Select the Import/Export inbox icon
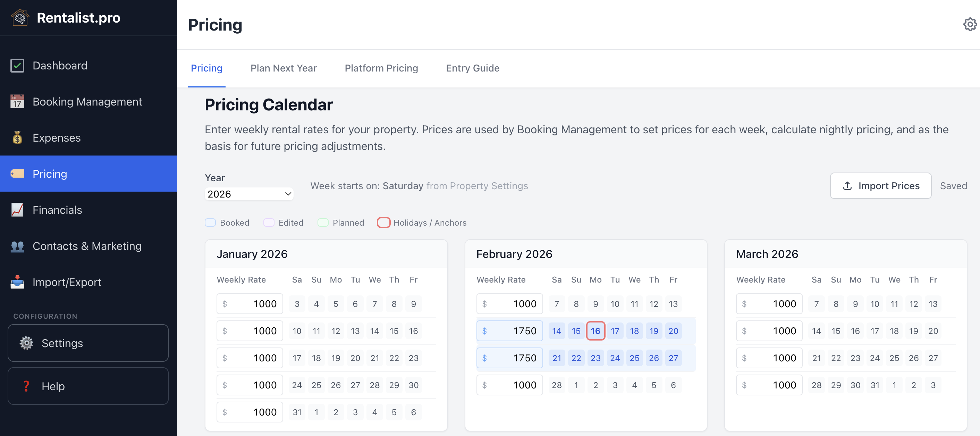980x436 pixels. pyautogui.click(x=17, y=282)
